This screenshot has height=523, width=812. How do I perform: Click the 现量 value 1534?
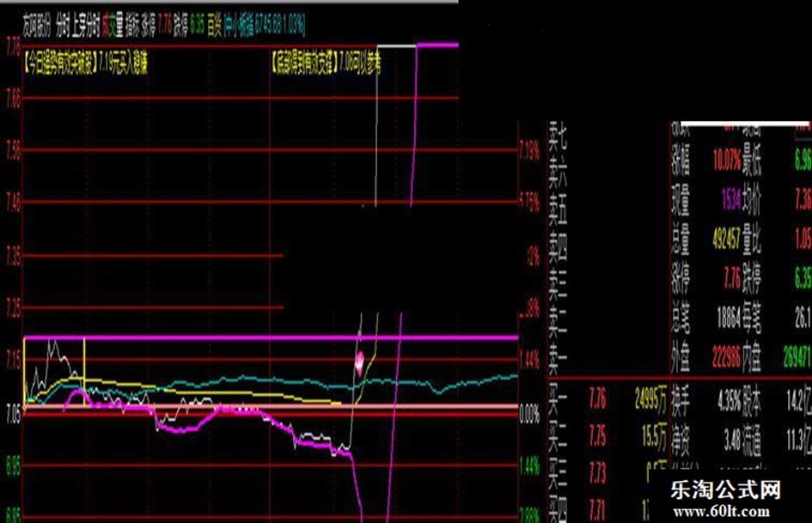731,200
